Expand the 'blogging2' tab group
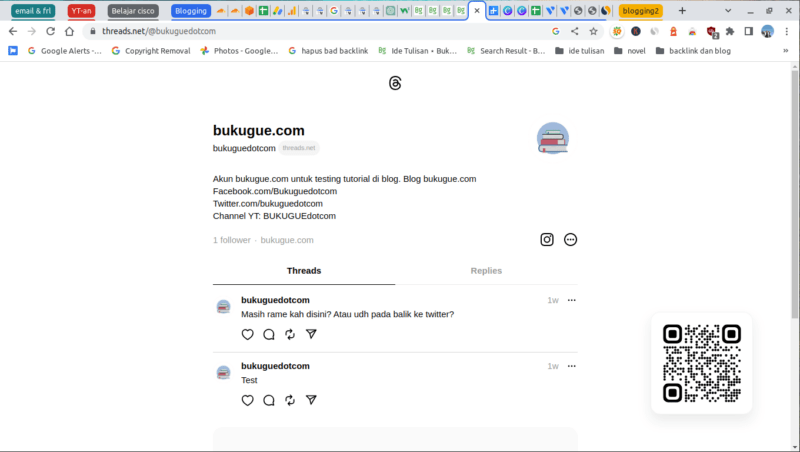Screen dimensions: 800x452 click(x=640, y=11)
